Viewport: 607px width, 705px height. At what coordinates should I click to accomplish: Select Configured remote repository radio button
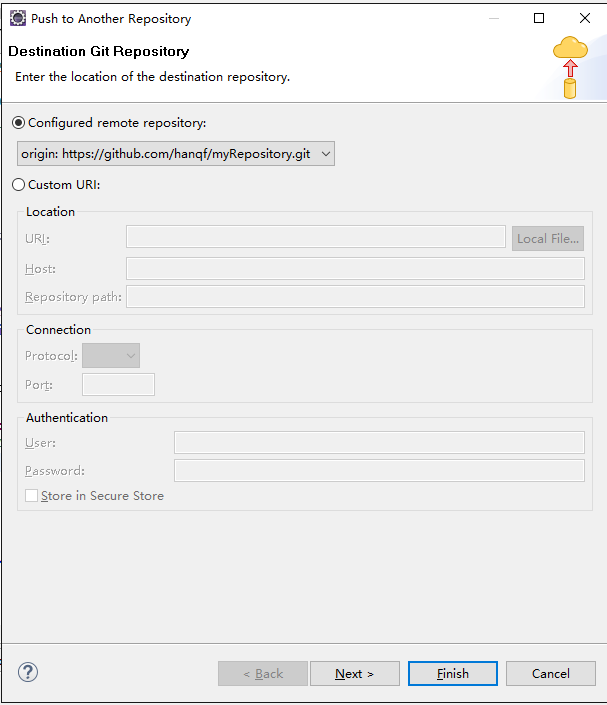click(x=18, y=123)
